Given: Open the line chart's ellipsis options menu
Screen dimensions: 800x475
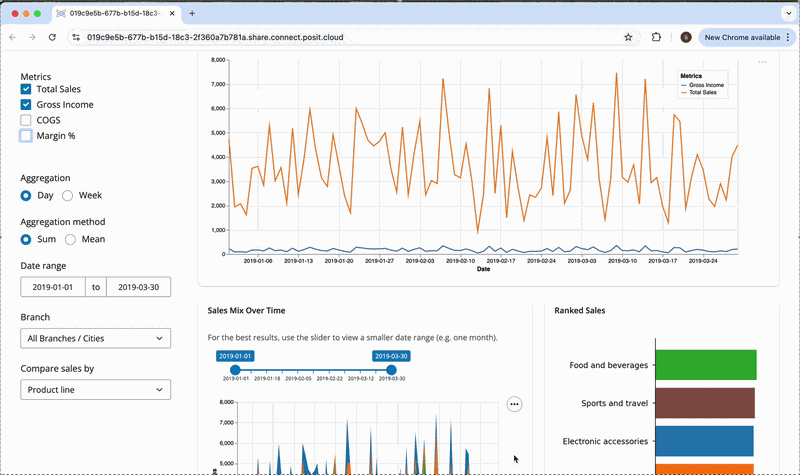Looking at the screenshot, I should point(762,63).
